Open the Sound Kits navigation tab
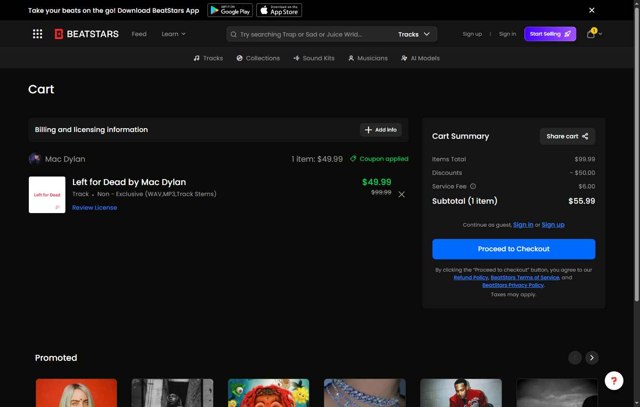 [313, 58]
